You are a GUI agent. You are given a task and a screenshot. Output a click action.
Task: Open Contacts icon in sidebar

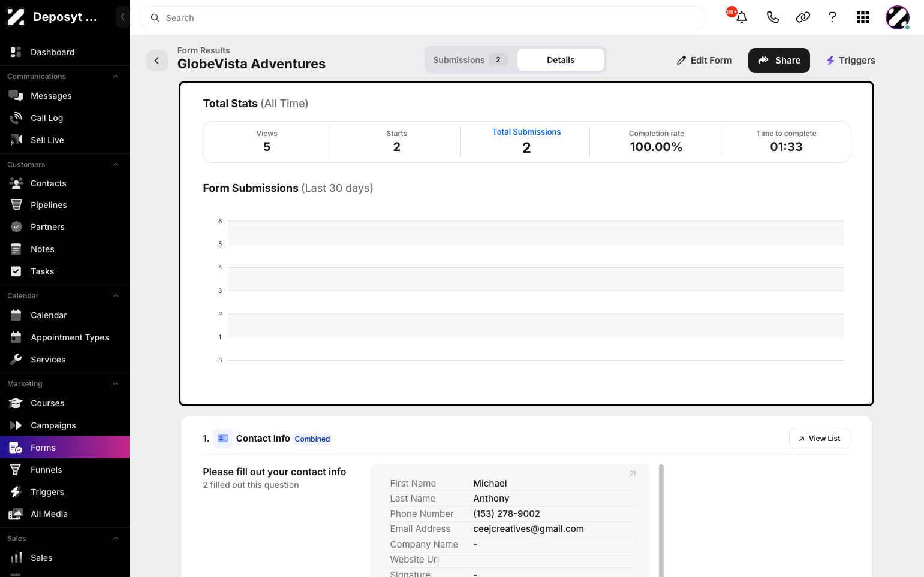click(16, 183)
